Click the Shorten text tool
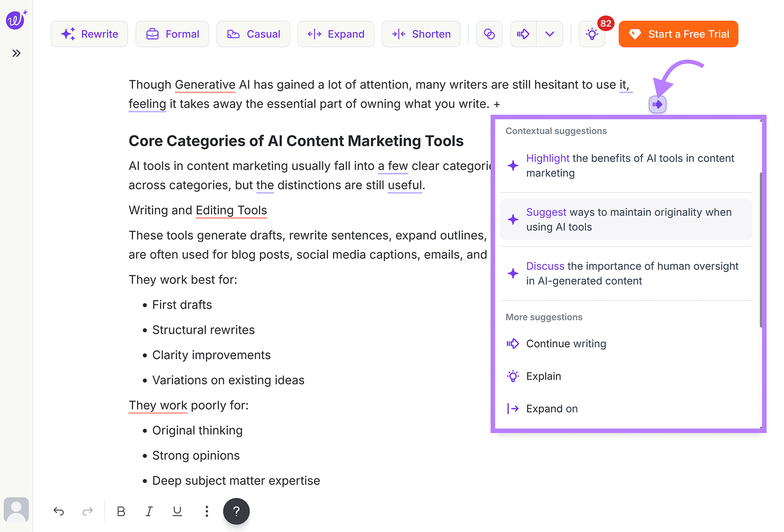 (x=421, y=34)
